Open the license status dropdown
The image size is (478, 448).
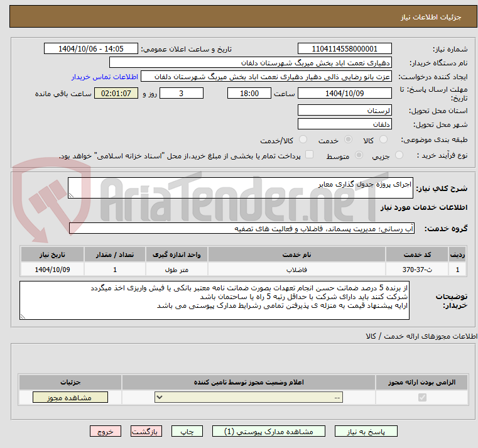pyautogui.click(x=249, y=397)
